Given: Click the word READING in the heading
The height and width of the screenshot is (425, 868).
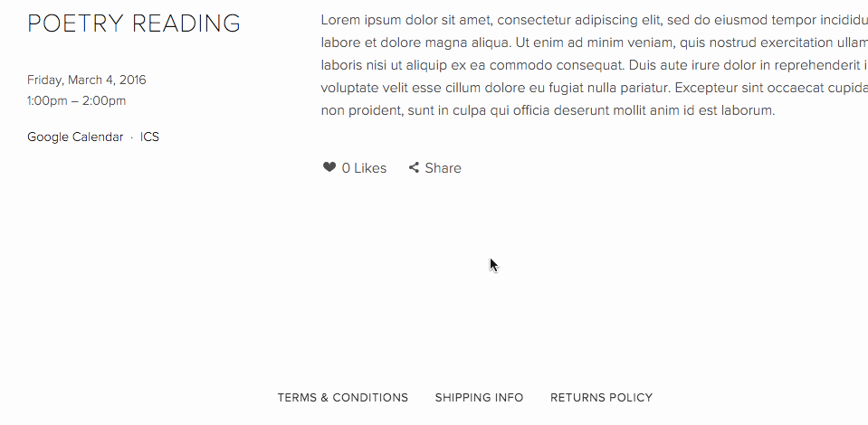Looking at the screenshot, I should [x=186, y=24].
